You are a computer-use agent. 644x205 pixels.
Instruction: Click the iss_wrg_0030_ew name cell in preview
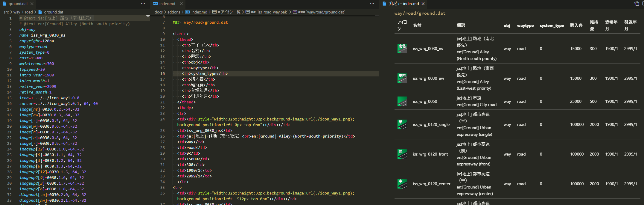429,78
